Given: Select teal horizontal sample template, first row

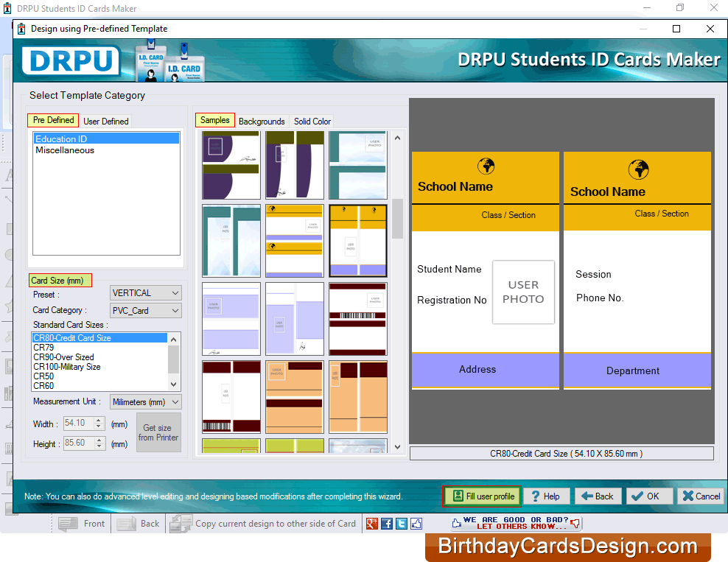Looking at the screenshot, I should click(358, 165).
